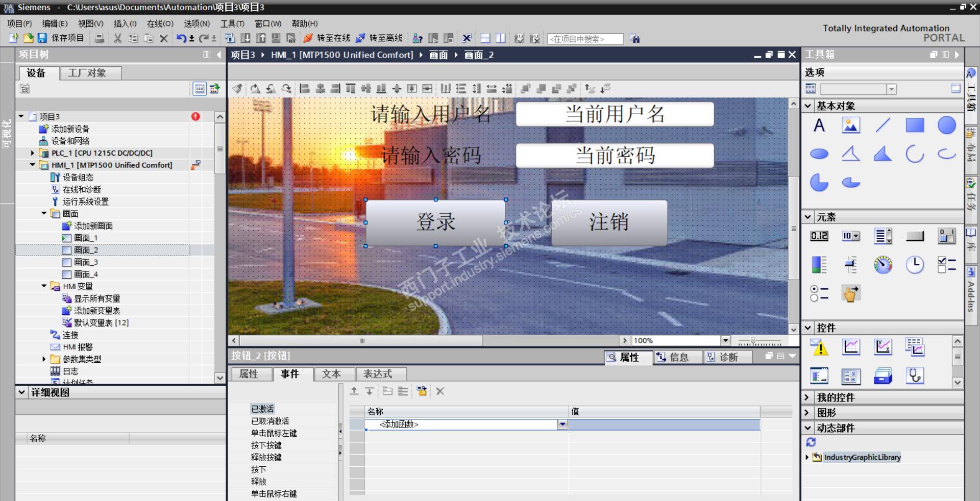Collapse the 详细视图 panel
Image resolution: width=980 pixels, height=501 pixels.
click(21, 392)
